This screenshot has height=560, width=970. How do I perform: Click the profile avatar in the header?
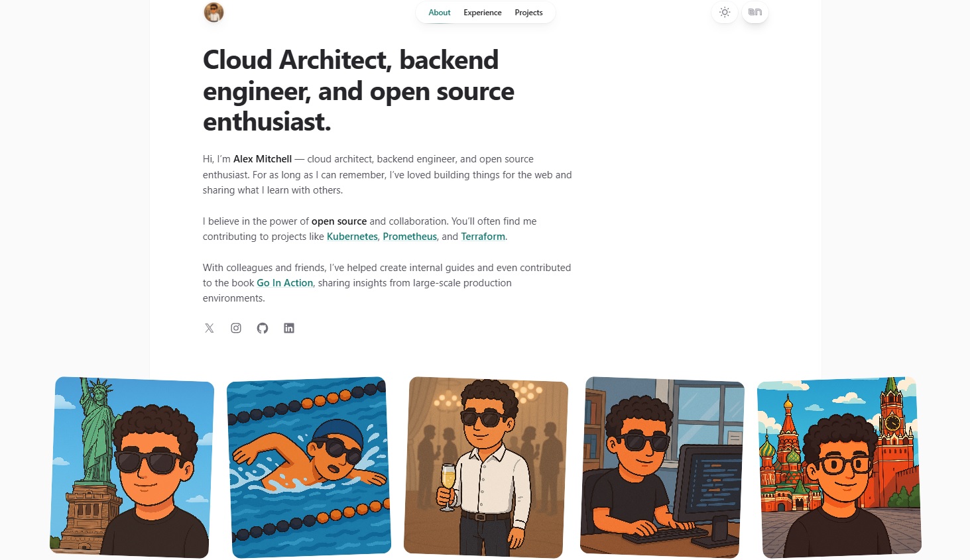tap(213, 13)
